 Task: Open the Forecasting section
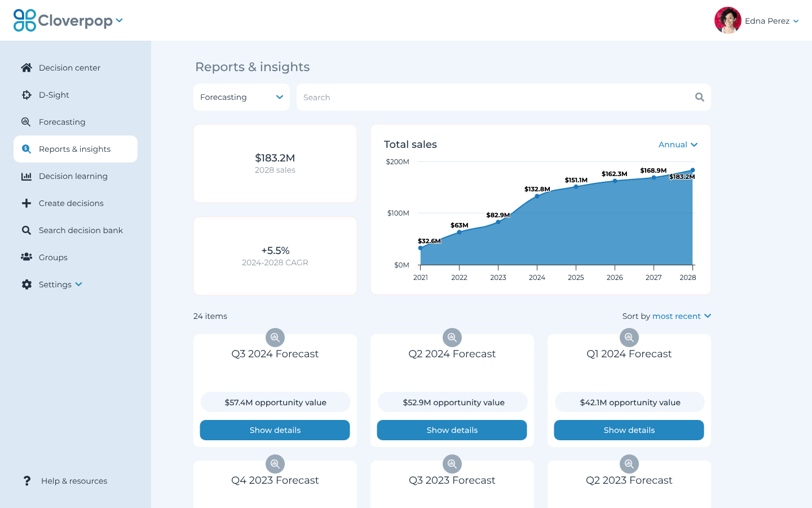(62, 121)
